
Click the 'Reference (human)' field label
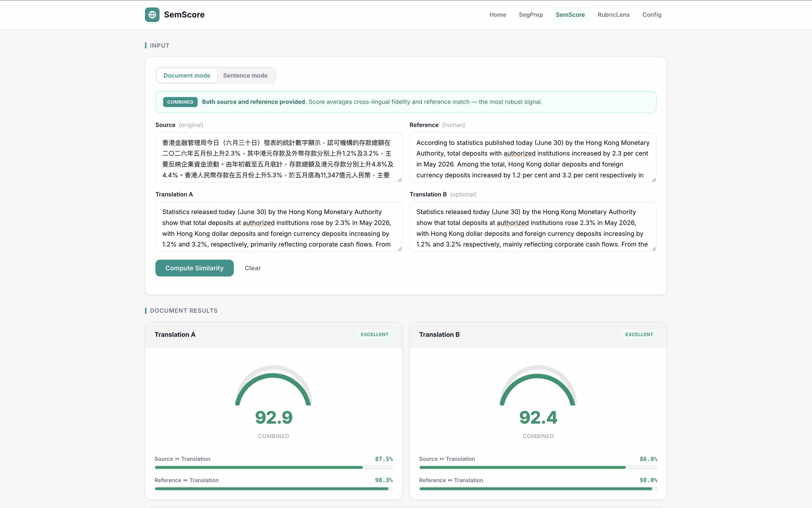[437, 125]
